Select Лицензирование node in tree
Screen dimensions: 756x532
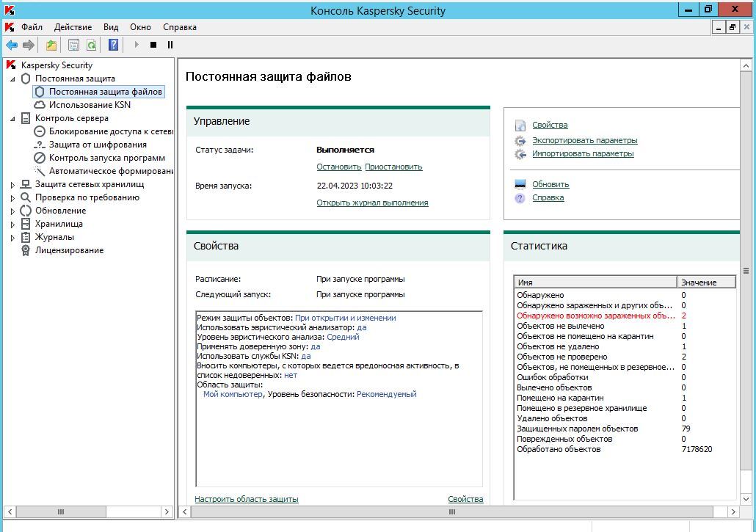69,250
